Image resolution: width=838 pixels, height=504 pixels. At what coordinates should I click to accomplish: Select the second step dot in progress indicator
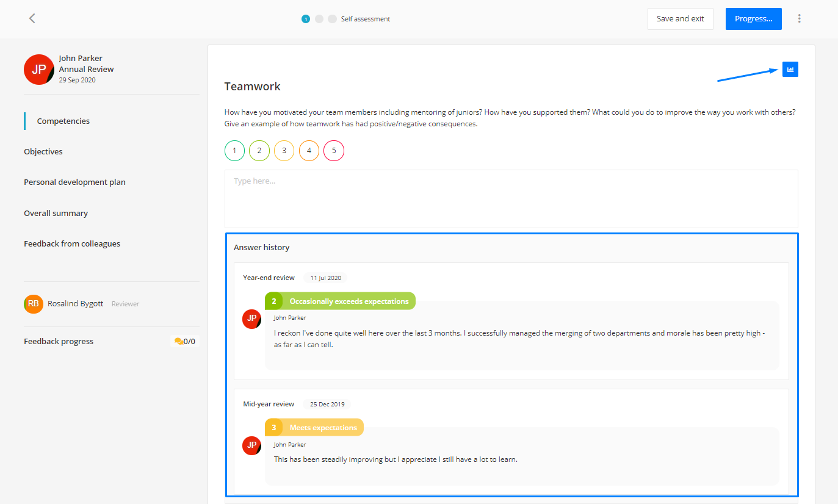coord(319,19)
